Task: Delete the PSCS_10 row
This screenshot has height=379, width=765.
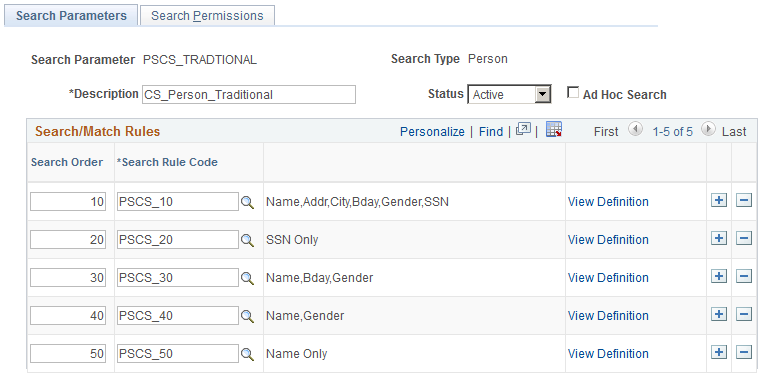Action: click(744, 200)
